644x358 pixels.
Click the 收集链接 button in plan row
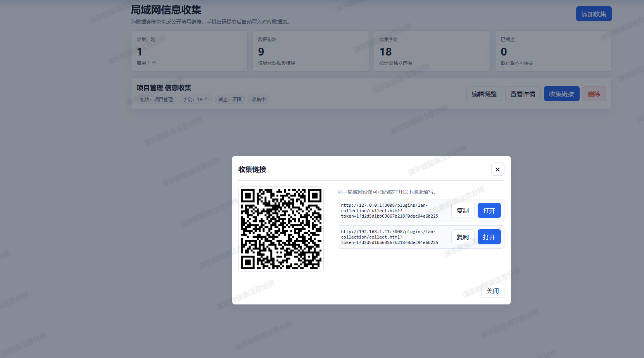pos(561,94)
